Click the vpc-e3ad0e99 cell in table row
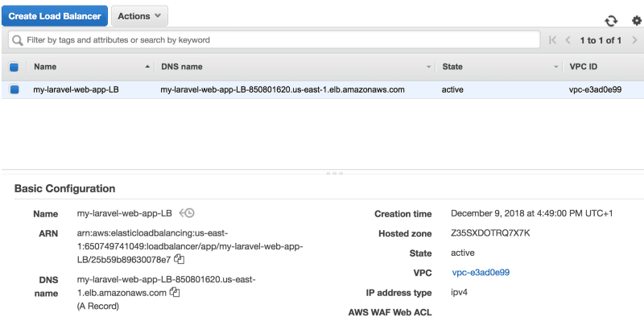644x321 pixels. 595,89
